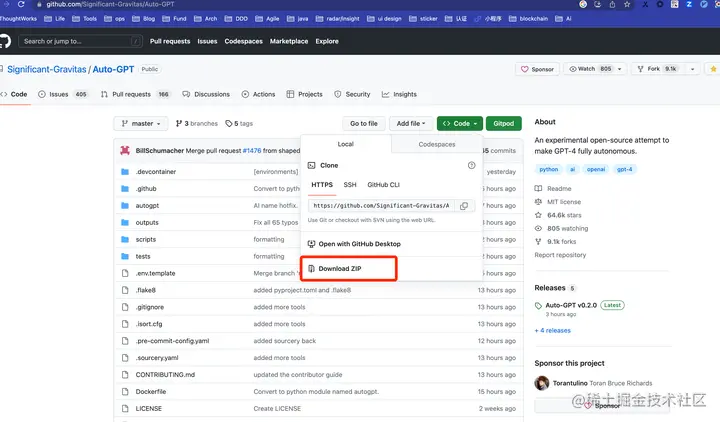Reload the page with the refresh icon

click(21, 4)
